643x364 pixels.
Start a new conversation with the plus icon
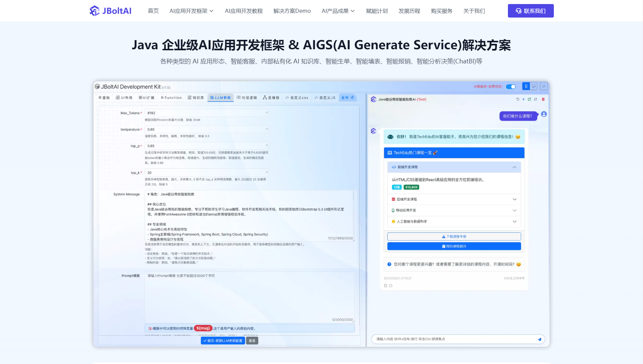point(523,99)
